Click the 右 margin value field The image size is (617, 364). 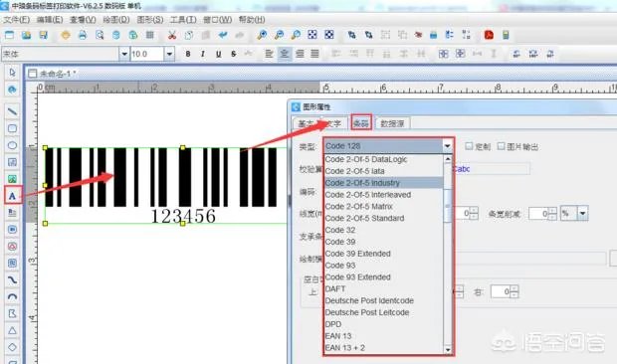(501, 291)
